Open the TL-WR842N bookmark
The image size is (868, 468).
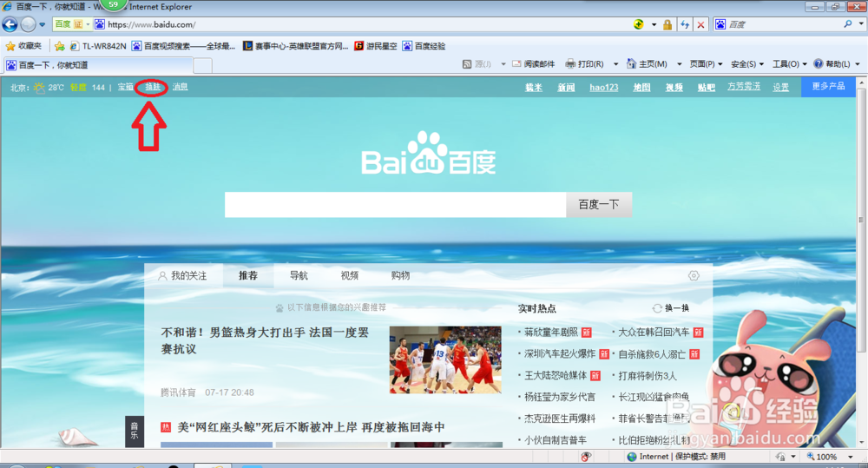(98, 46)
